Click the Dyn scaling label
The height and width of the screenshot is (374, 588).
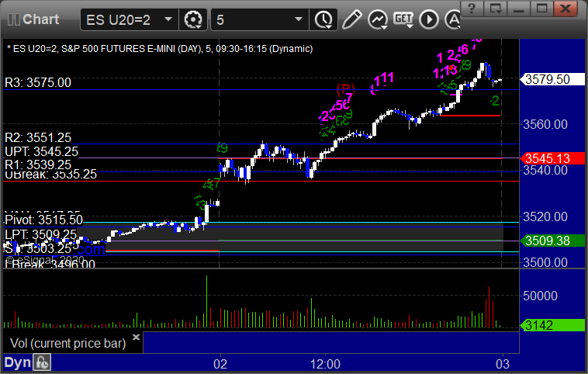[17, 362]
